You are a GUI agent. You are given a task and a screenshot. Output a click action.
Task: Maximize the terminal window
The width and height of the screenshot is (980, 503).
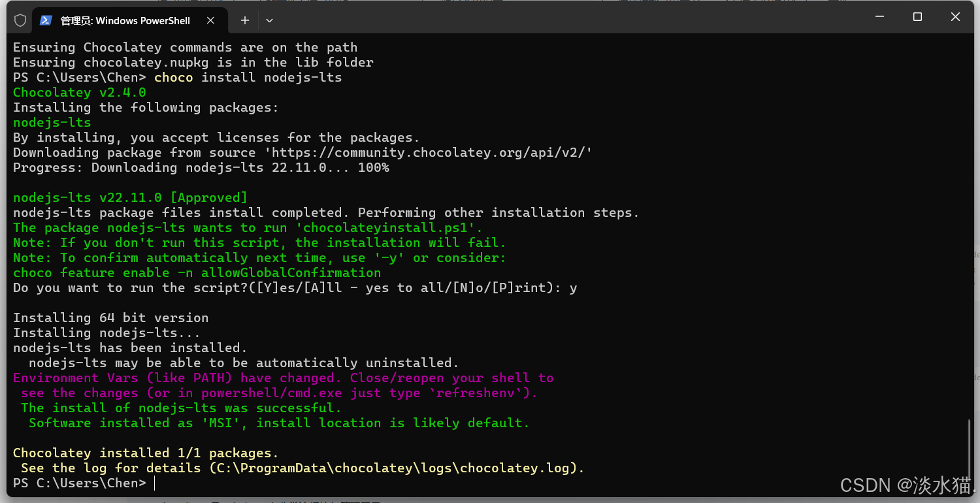[917, 17]
